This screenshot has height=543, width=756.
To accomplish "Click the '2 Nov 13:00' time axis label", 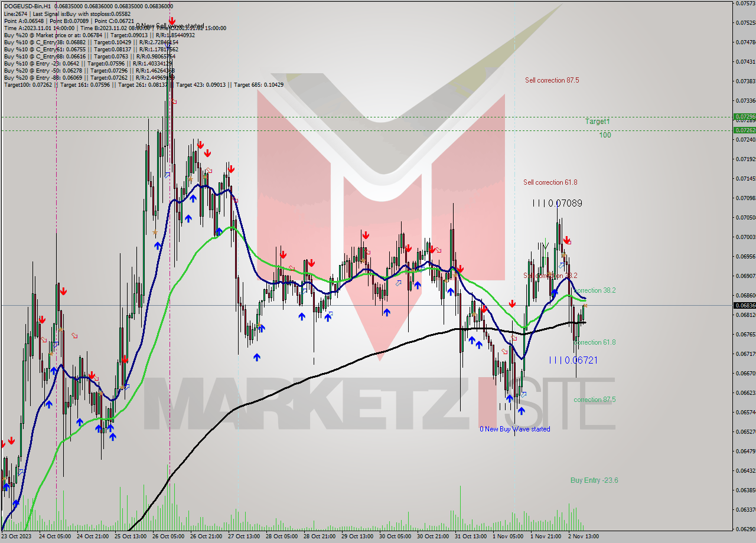I will [583, 537].
